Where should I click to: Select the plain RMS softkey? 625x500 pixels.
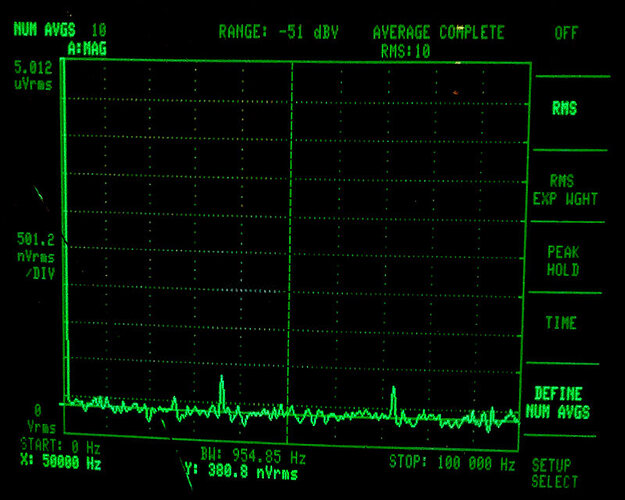[565, 109]
